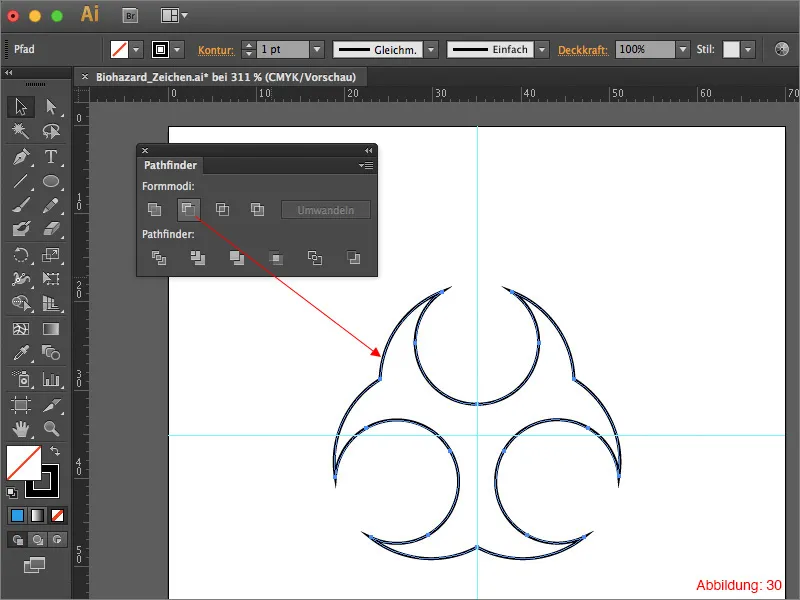This screenshot has width=800, height=600.
Task: Open the arrange documents dropdown
Action: 174,16
